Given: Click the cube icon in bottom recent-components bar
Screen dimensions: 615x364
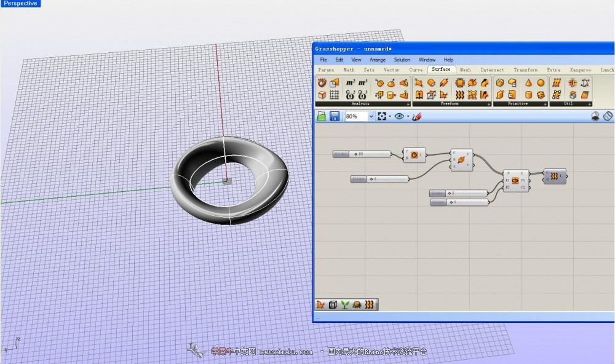Looking at the screenshot, I should 333,305.
